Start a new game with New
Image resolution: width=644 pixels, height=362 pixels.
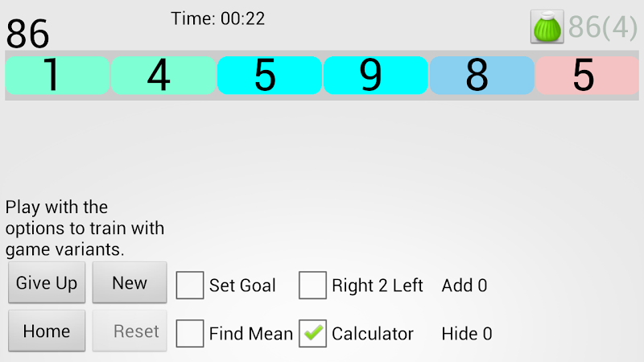coord(130,283)
